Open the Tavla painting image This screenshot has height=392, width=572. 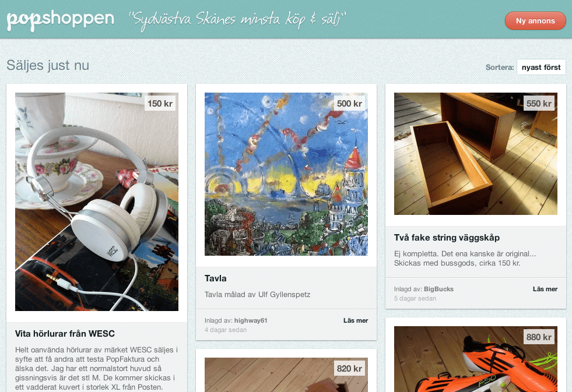point(286,174)
